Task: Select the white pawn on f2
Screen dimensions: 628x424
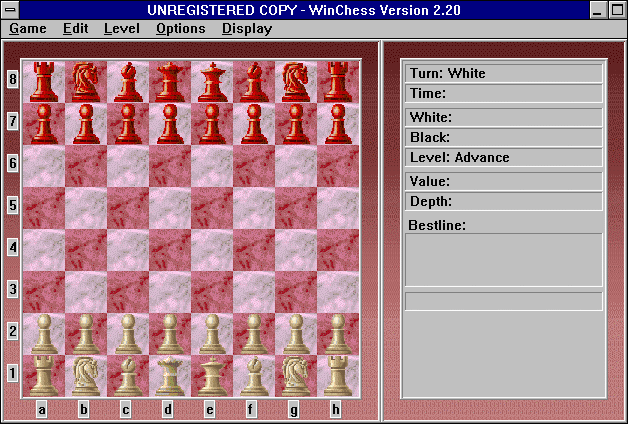Action: point(254,334)
